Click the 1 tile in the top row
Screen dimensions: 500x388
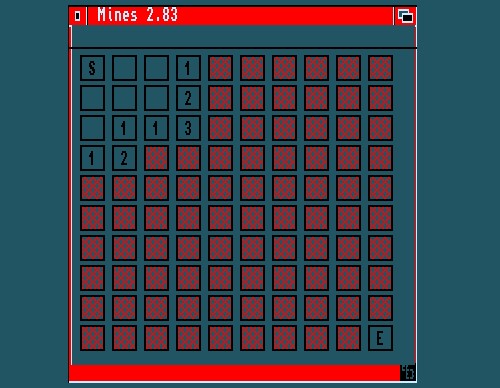pos(188,68)
